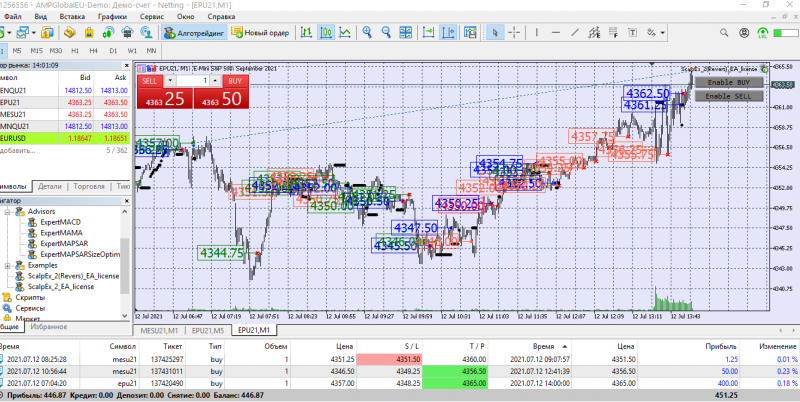
Task: Select the equidistant channel tool
Action: [x=594, y=33]
